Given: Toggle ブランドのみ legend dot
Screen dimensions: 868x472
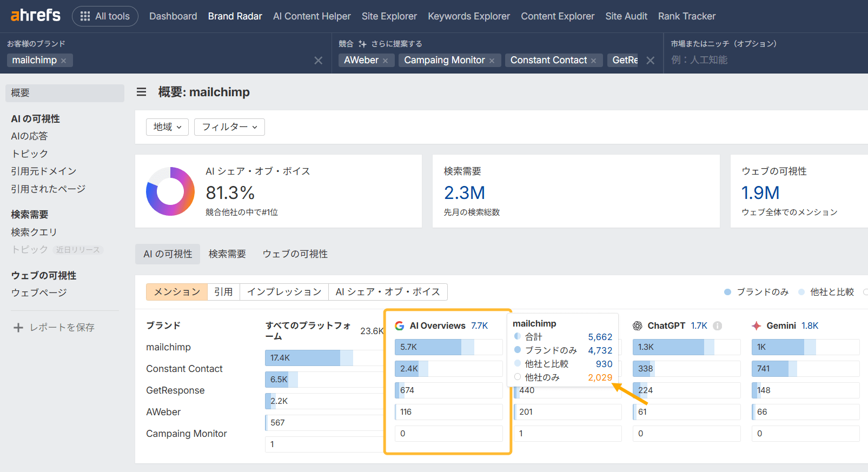Looking at the screenshot, I should pos(727,292).
